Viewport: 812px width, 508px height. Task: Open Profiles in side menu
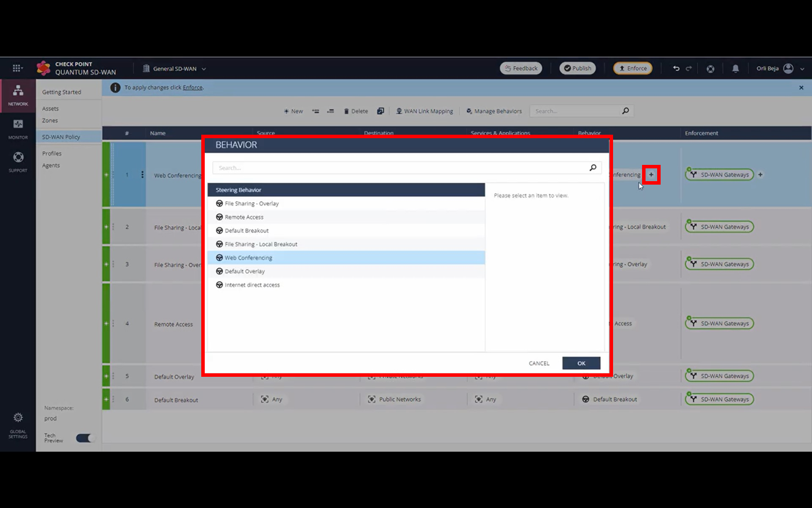[52, 154]
